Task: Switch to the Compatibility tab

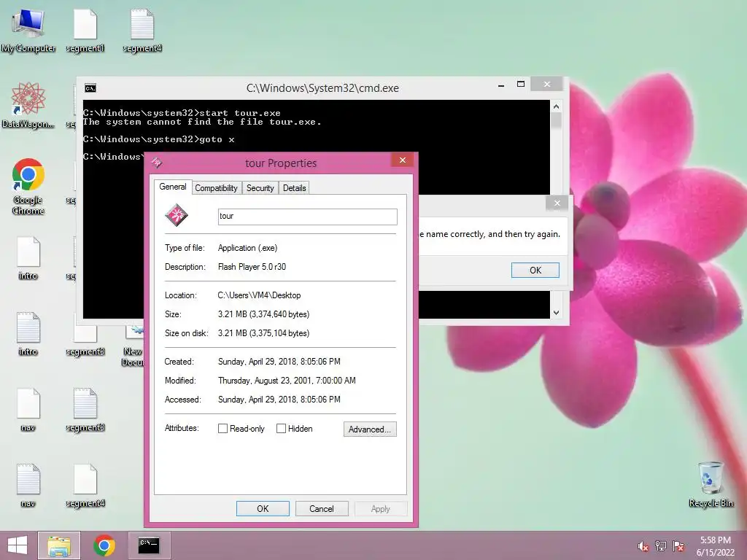Action: [x=216, y=188]
